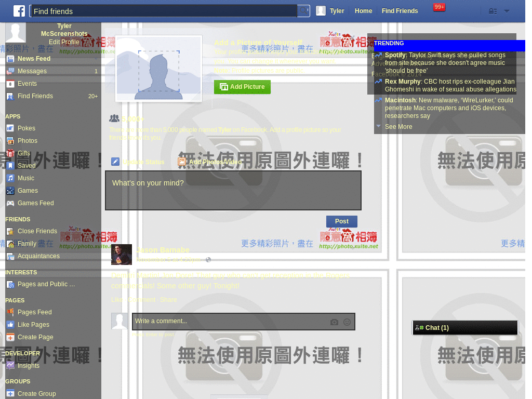Open Gifts app icon
The image size is (532, 399).
pyautogui.click(x=10, y=153)
